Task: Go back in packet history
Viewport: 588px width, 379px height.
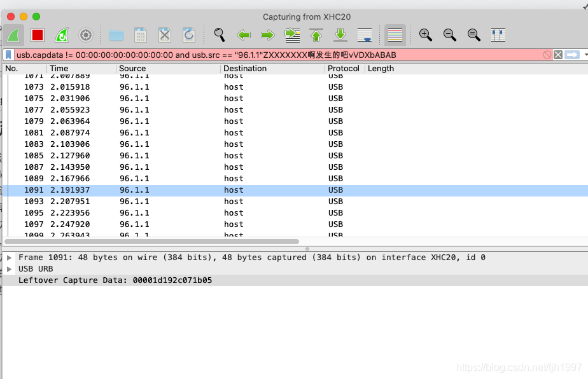Action: point(244,35)
